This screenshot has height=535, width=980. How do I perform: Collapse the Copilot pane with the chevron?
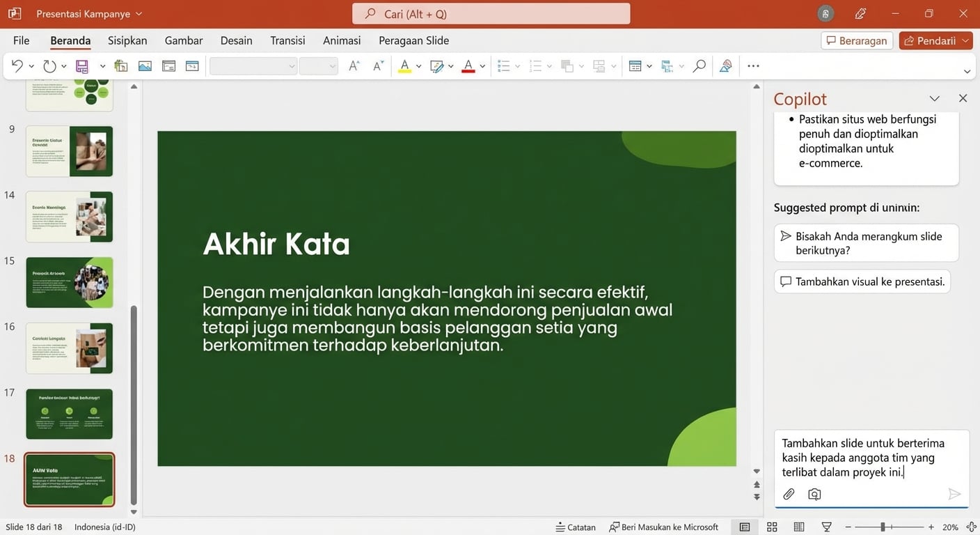[x=935, y=98]
